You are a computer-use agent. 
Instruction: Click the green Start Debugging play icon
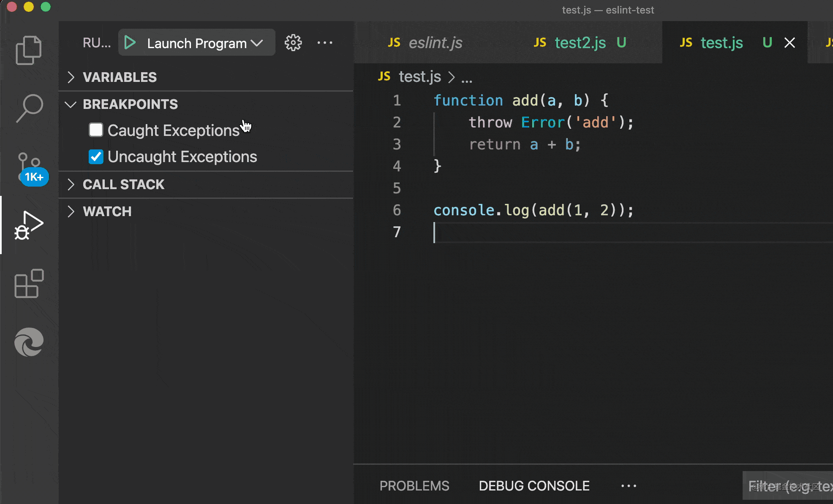click(x=130, y=43)
